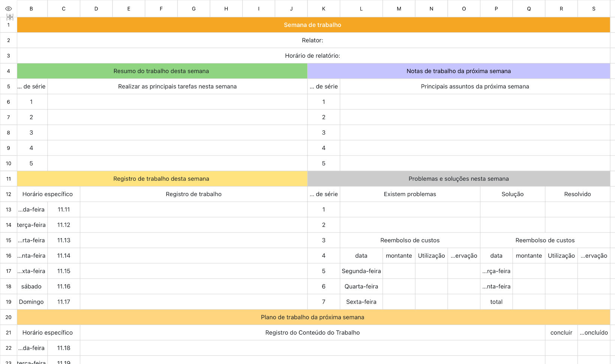Select the 'Utilização' cell in column N
This screenshot has height=364, width=615.
431,256
